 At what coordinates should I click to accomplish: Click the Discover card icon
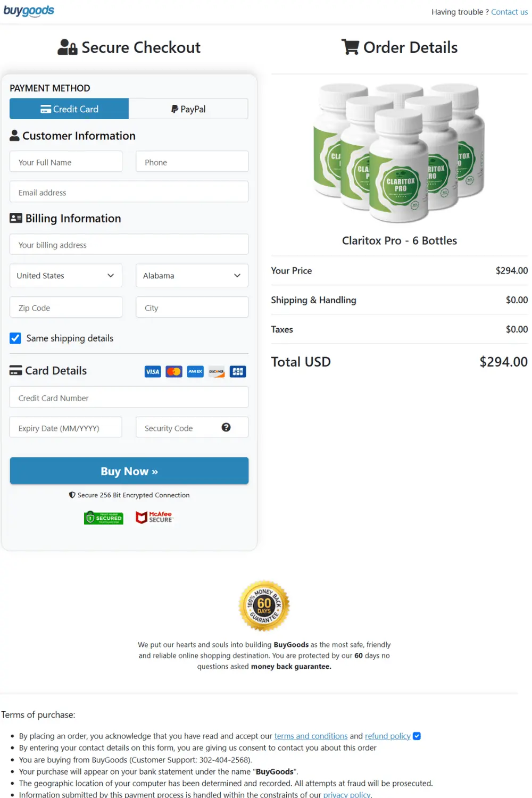[216, 371]
